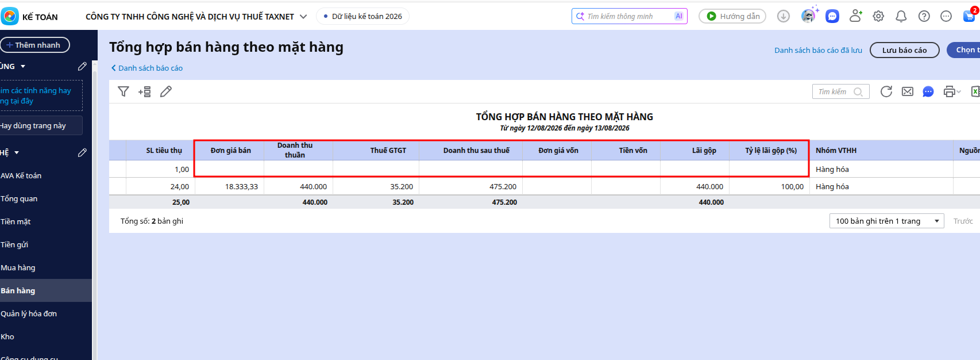Open the records-per-page dropdown
980x360 pixels.
pos(886,221)
